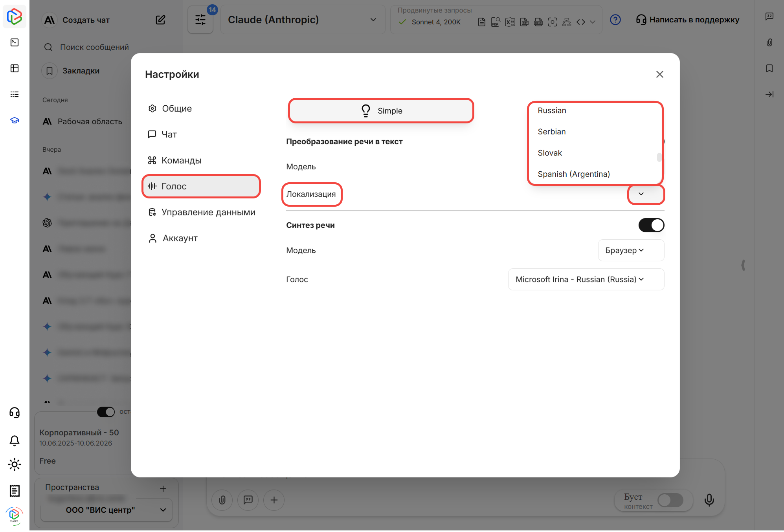Close the Настройки dialog

[660, 74]
